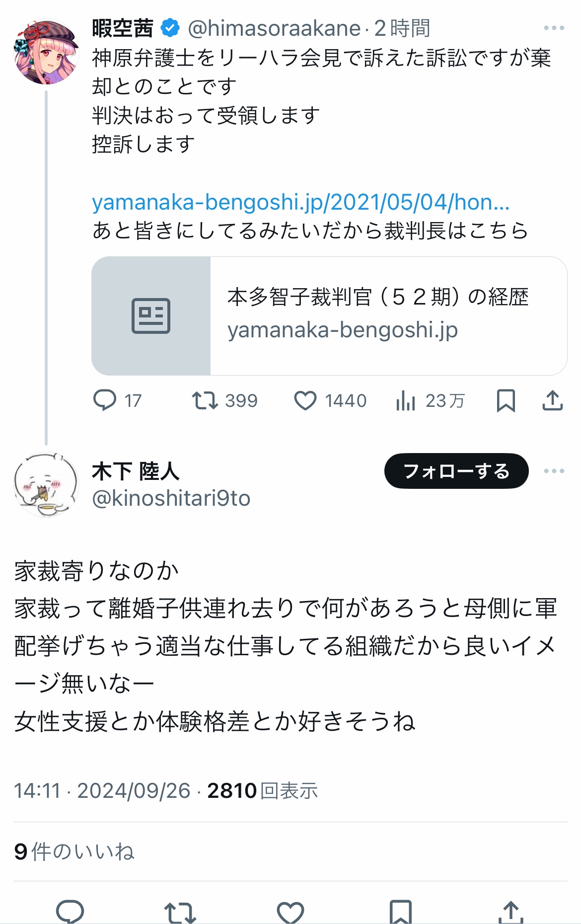This screenshot has width=581, height=924.
Task: Follow 木下 陸人 with フォローする button
Action: (456, 470)
